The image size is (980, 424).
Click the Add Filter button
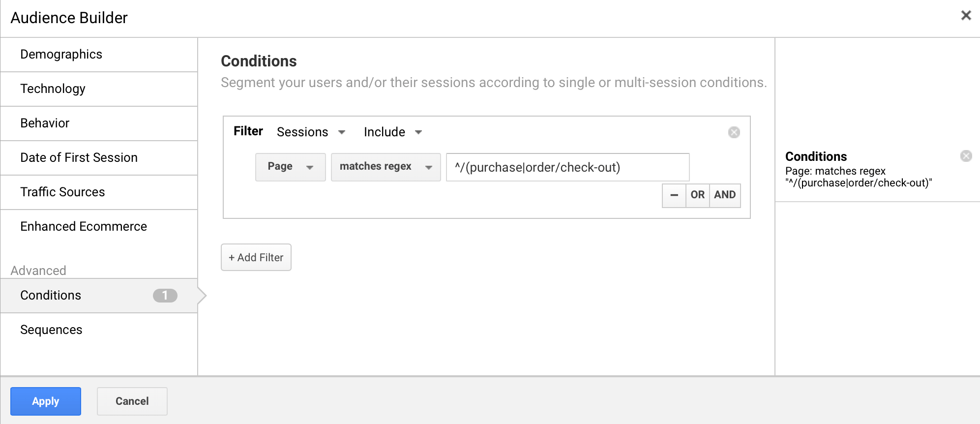click(x=256, y=257)
